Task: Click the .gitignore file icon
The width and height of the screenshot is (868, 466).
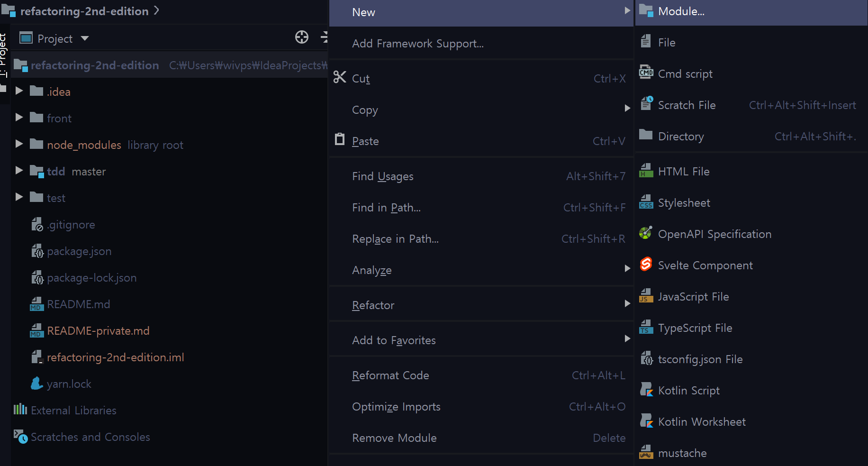Action: tap(36, 224)
